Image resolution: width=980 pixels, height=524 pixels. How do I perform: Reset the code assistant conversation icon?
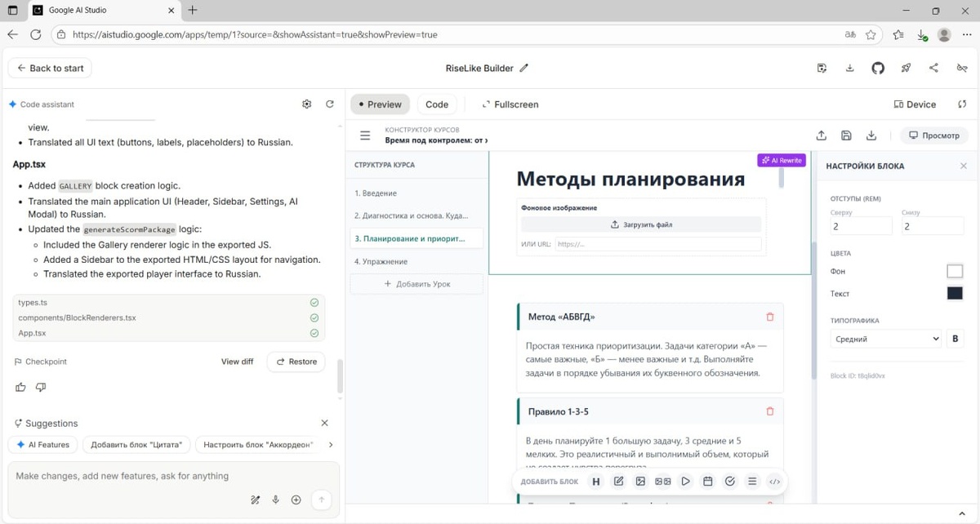330,104
